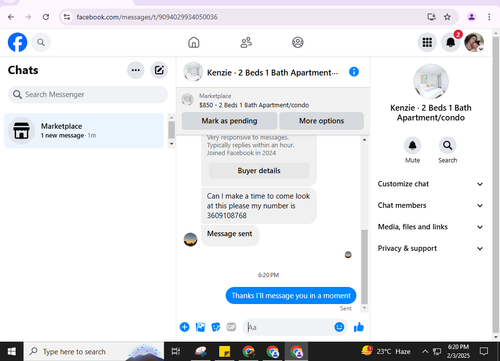500x361 pixels.
Task: Open the emoji picker smiley icon
Action: (x=339, y=327)
